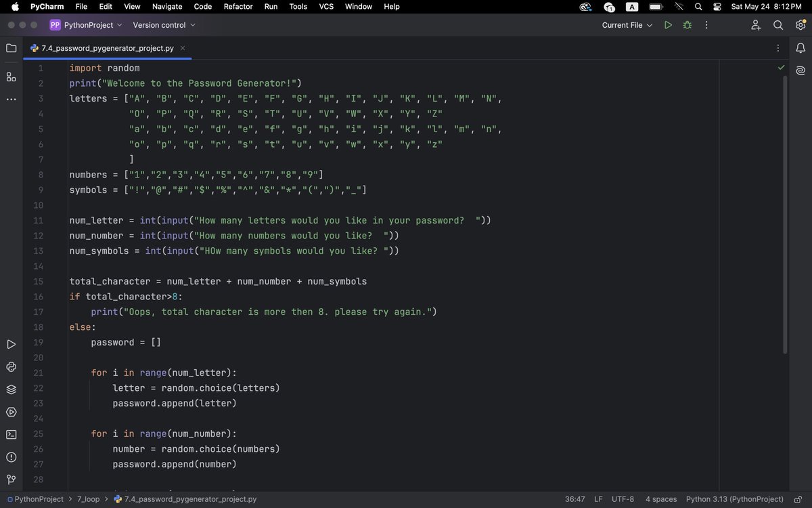Click the file name in the breadcrumb bar
The width and height of the screenshot is (812, 508).
click(185, 499)
